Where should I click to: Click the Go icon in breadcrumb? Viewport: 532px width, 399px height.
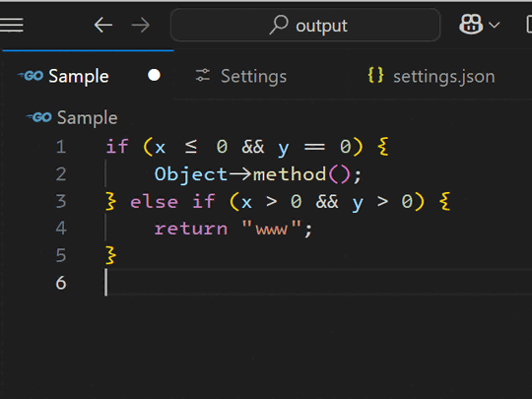(x=39, y=117)
